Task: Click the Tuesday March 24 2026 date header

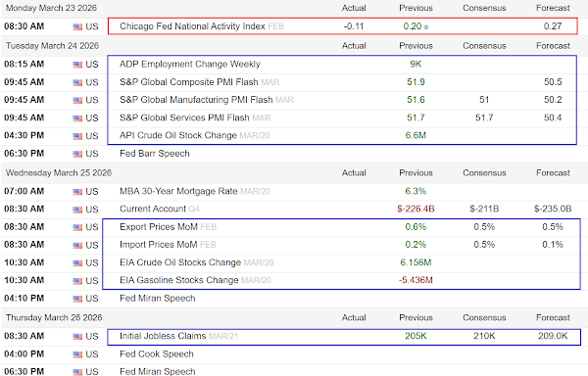Action: (52, 46)
